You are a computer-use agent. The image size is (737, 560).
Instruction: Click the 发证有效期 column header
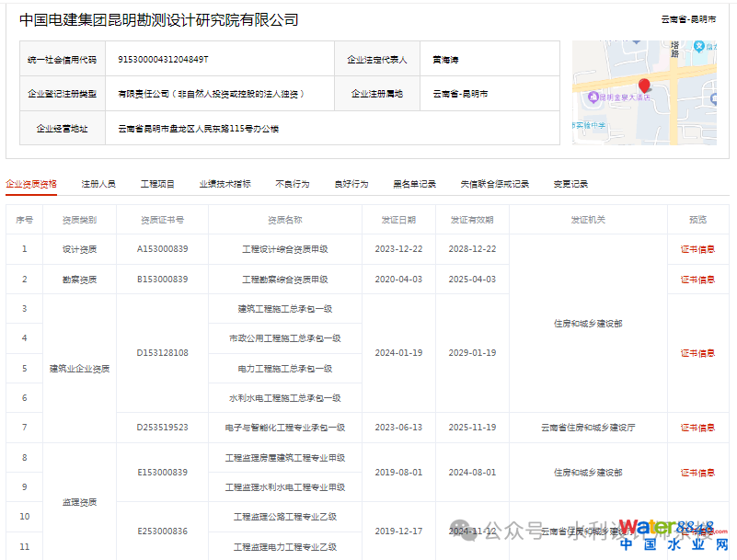472,220
